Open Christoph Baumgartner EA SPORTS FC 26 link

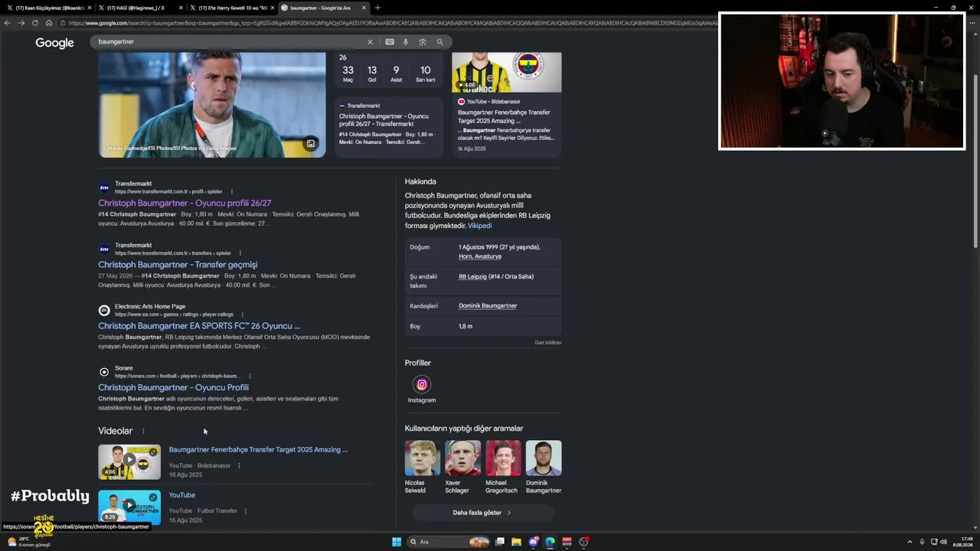click(199, 326)
